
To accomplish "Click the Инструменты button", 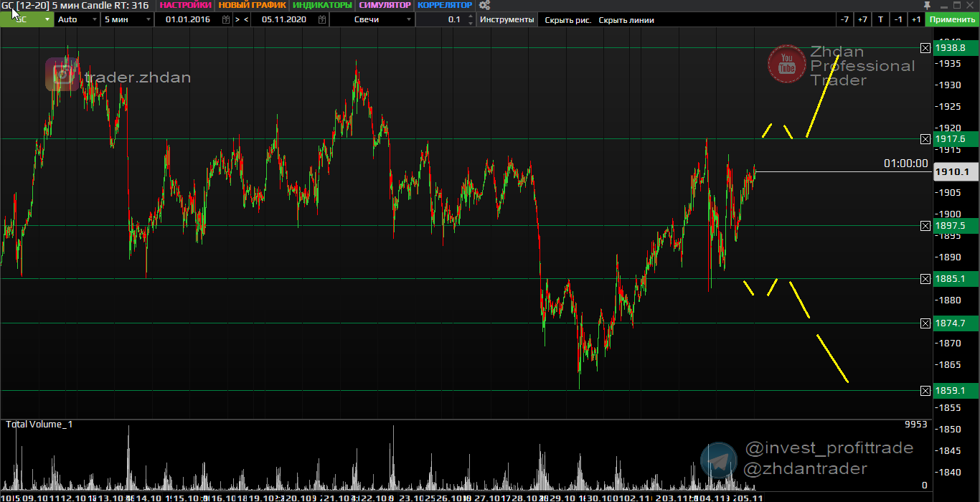I will tap(507, 19).
